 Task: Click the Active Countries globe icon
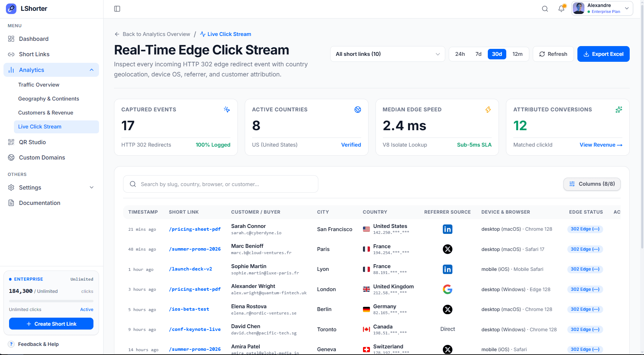point(358,110)
